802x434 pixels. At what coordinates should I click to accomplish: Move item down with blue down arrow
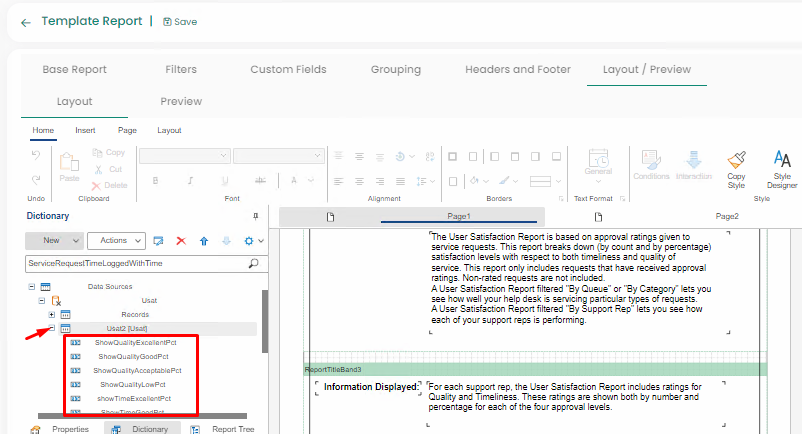pyautogui.click(x=226, y=241)
